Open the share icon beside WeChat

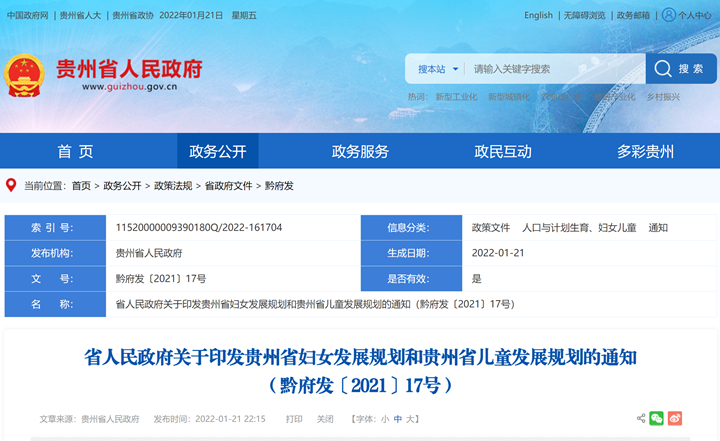pyautogui.click(x=641, y=418)
